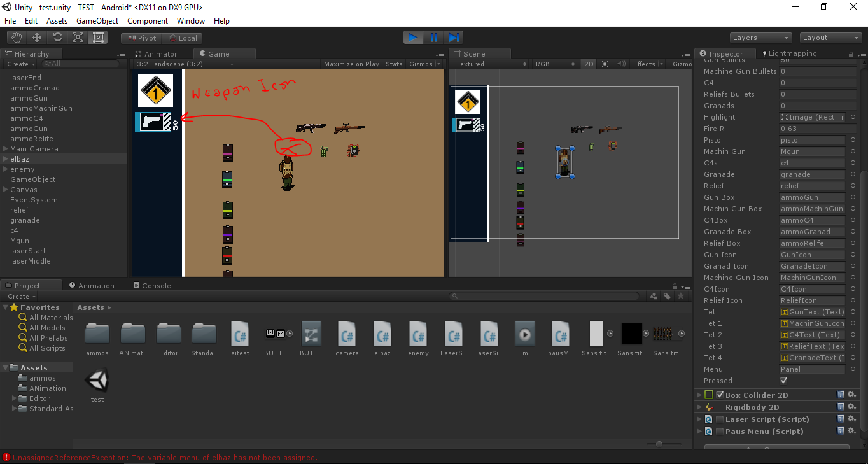The width and height of the screenshot is (868, 464).
Task: Open the Game view Gizmos dropdown
Action: coord(424,64)
